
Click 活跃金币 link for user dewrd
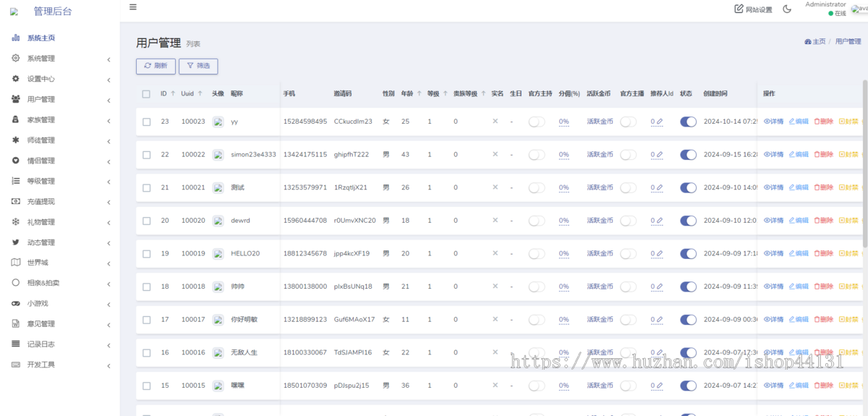point(600,221)
